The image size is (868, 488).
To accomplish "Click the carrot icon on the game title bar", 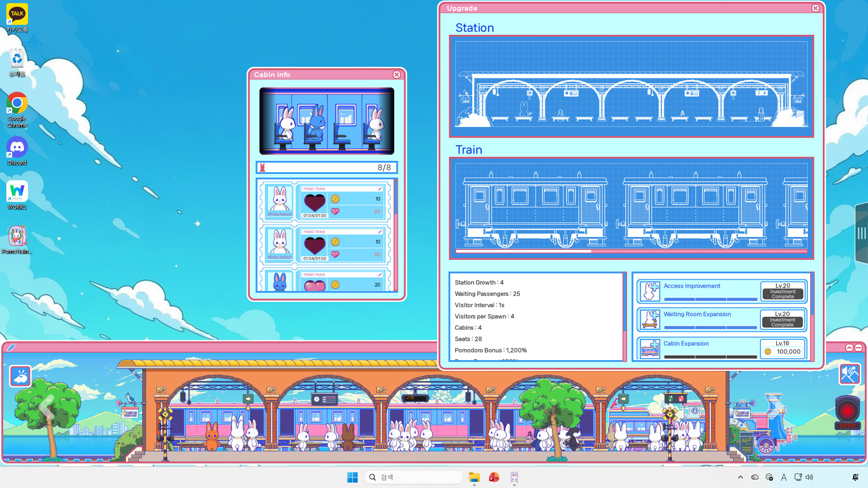I will point(11,348).
